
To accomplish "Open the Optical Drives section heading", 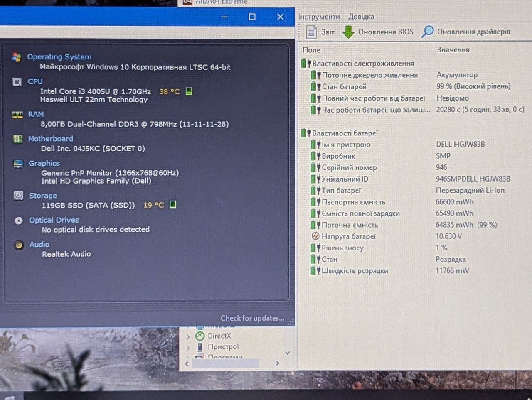I will click(54, 220).
